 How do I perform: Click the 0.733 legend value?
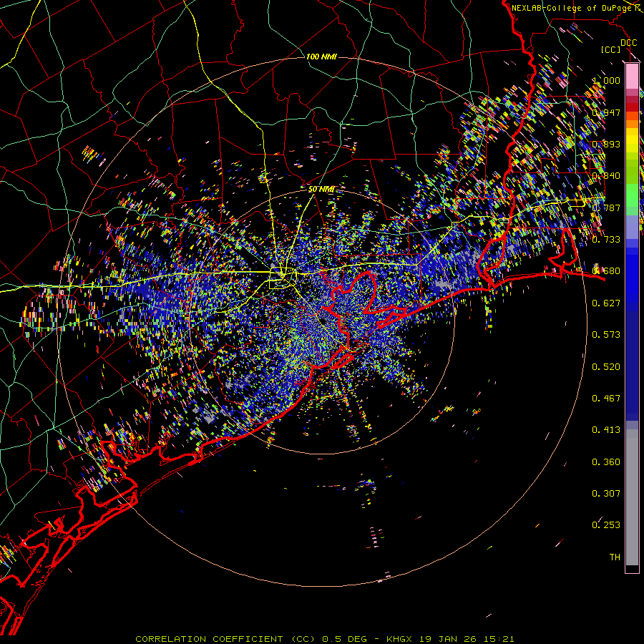[606, 240]
